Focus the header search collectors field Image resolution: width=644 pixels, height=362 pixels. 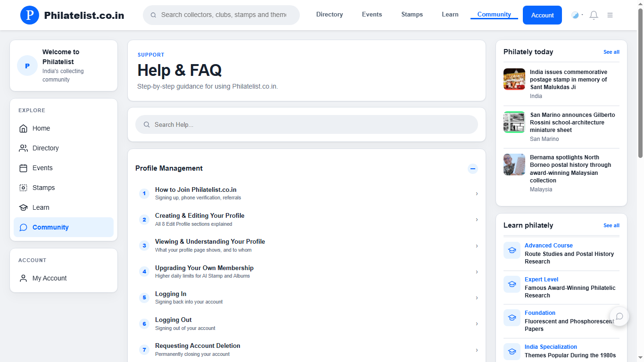point(221,15)
